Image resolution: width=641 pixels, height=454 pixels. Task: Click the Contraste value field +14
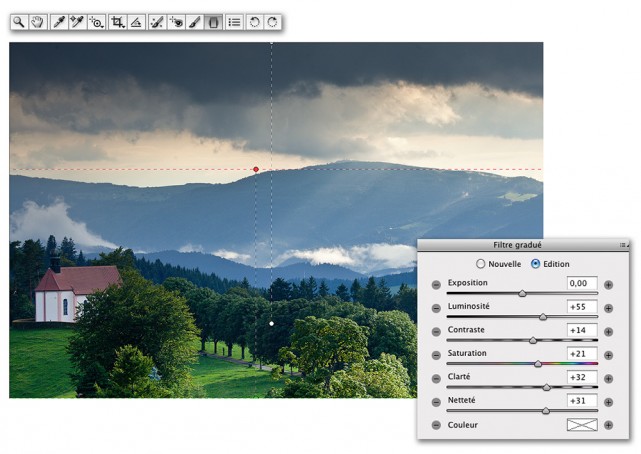(582, 330)
